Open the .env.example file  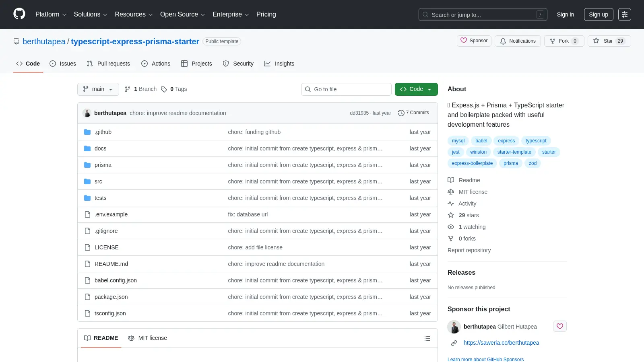pos(111,214)
